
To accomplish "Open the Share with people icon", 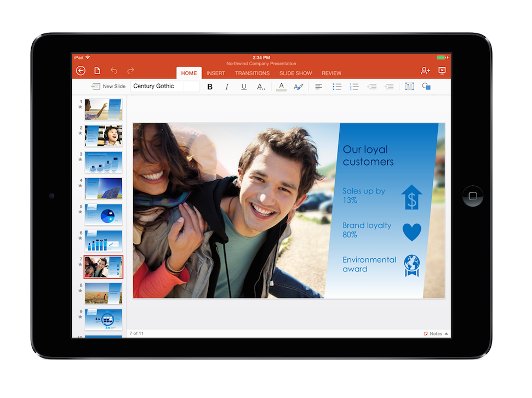I will tap(425, 71).
